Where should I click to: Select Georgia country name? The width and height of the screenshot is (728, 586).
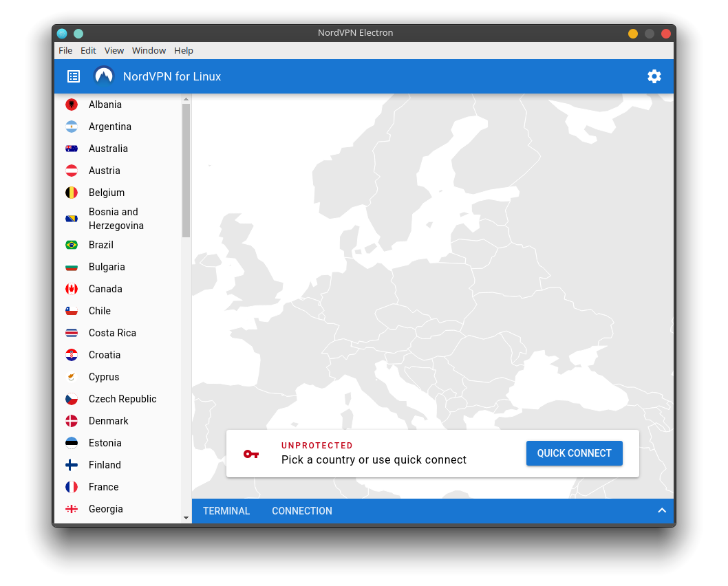pos(106,509)
